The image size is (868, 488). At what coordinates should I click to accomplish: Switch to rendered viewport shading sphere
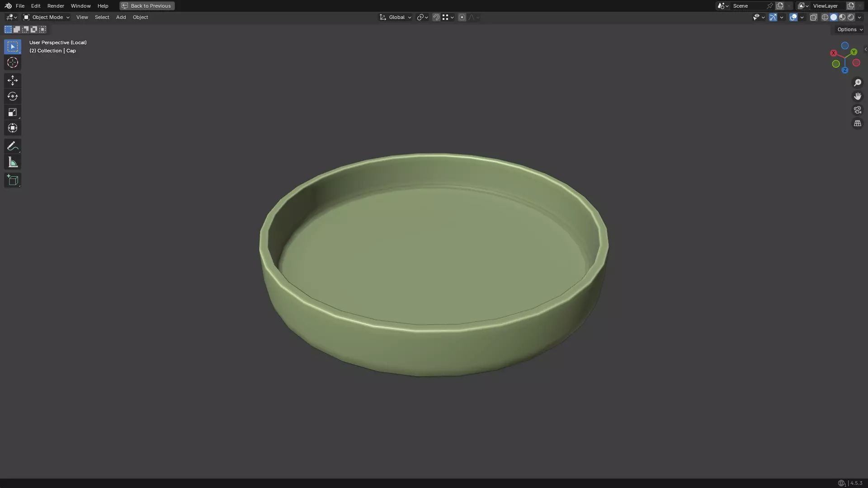tap(851, 17)
